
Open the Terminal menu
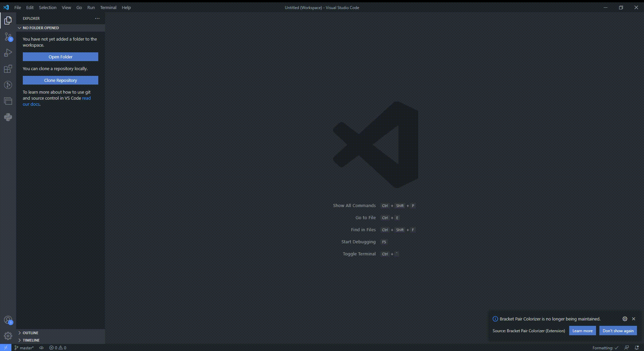point(108,7)
